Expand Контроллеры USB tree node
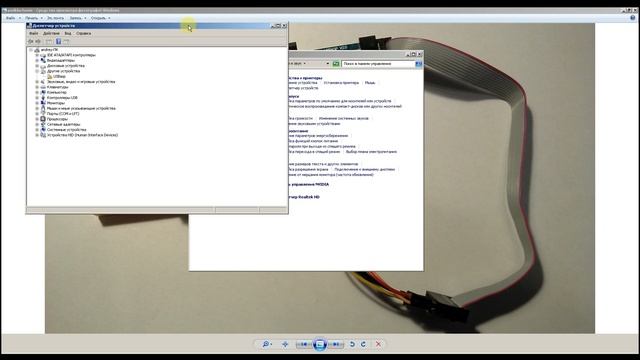This screenshot has width=640, height=360. [37, 98]
